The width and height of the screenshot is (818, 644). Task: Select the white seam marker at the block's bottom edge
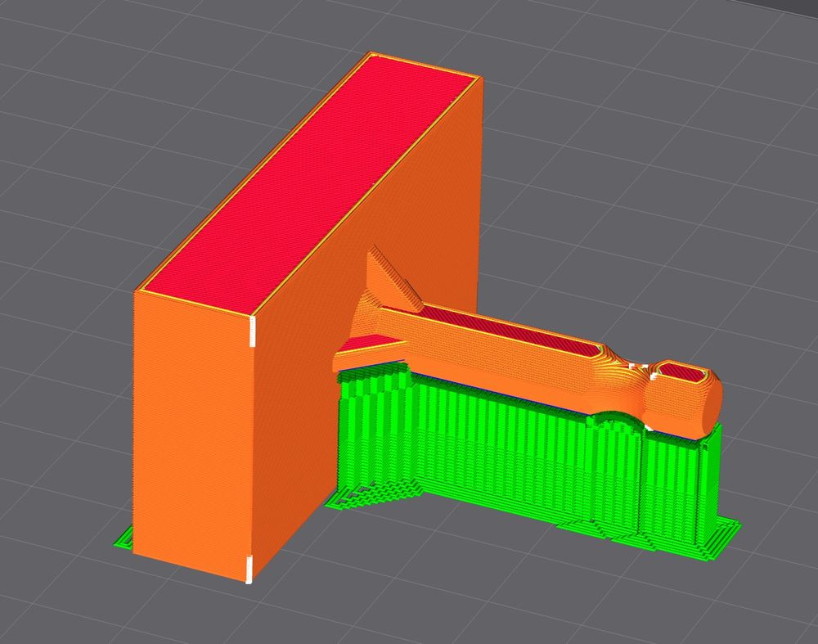point(249,569)
